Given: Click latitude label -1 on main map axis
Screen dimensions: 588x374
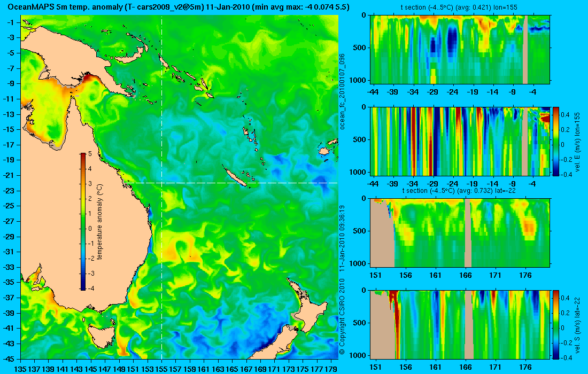Looking at the screenshot, I should pyautogui.click(x=10, y=22).
